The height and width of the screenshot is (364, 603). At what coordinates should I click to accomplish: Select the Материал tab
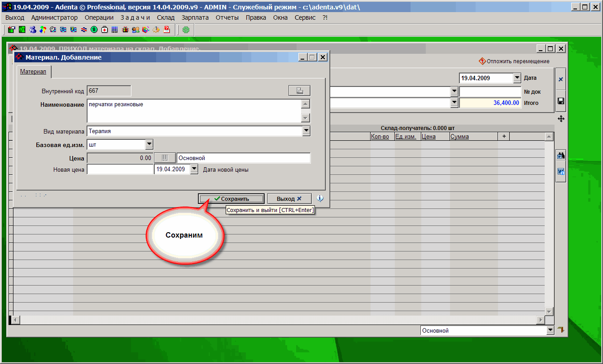point(33,72)
